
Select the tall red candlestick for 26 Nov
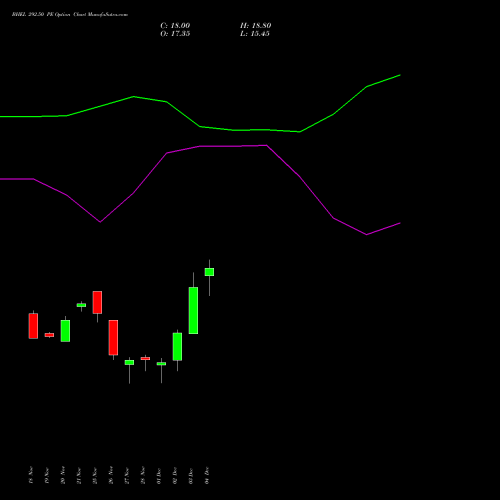[x=113, y=337]
